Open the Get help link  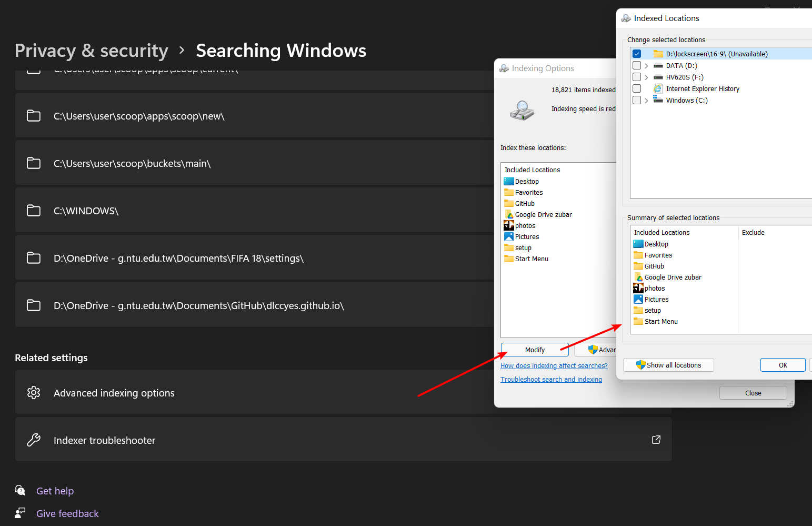(x=55, y=491)
